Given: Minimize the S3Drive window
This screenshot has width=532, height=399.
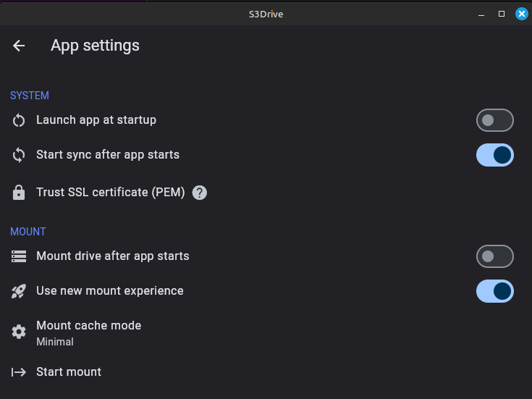Looking at the screenshot, I should tap(481, 14).
